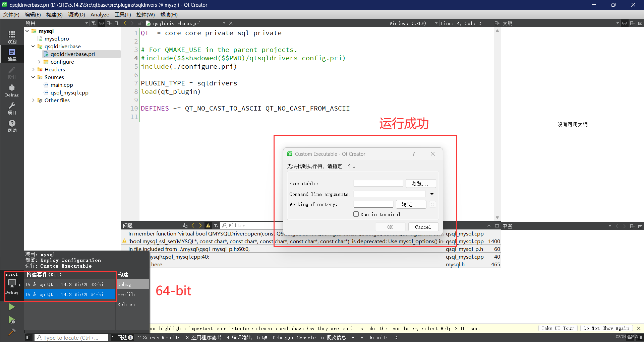
Task: Clear the Issues pane list
Action: (185, 225)
